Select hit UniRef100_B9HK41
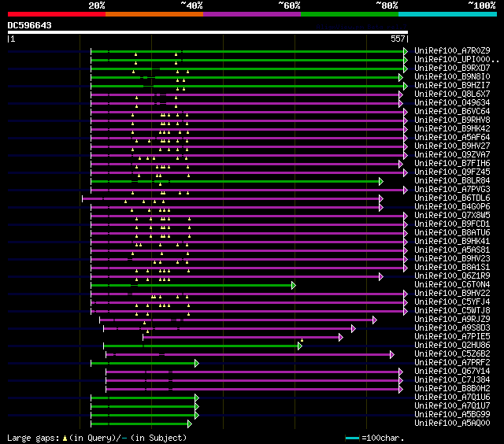 pyautogui.click(x=452, y=242)
